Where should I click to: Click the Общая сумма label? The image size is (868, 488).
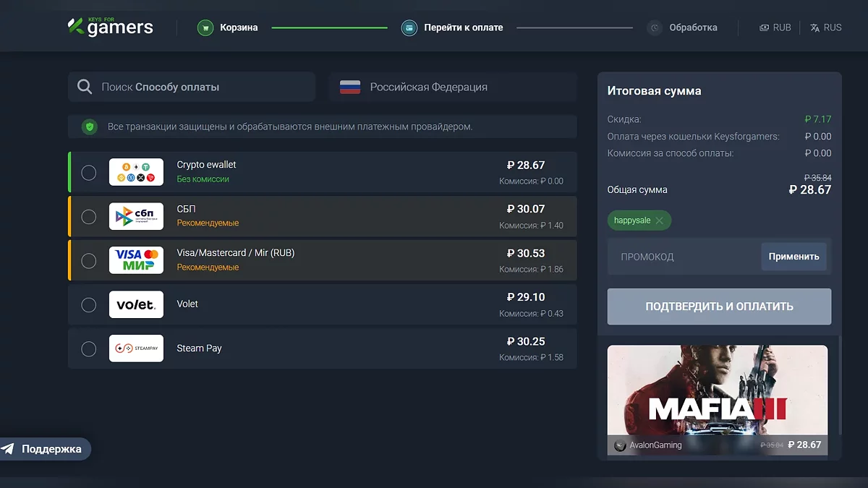click(x=637, y=190)
